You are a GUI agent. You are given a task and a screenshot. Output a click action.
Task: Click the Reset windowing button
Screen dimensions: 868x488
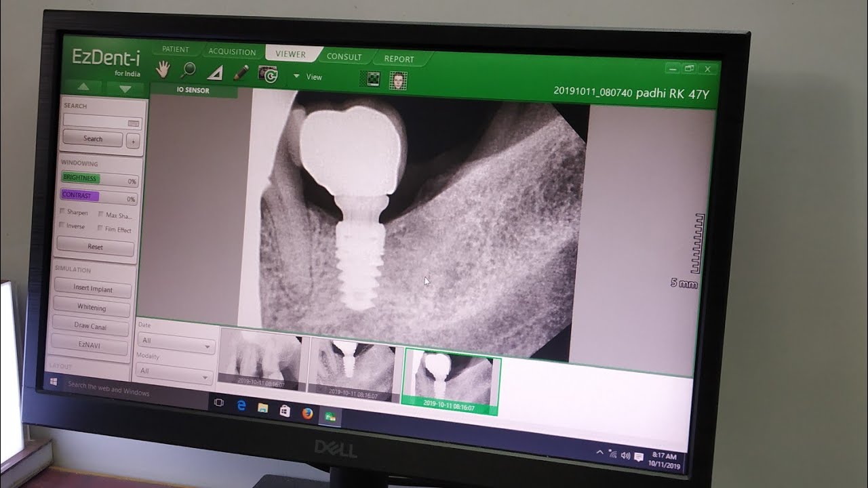96,247
